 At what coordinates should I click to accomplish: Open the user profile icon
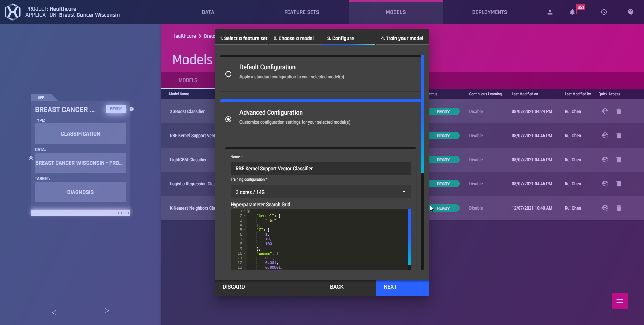550,12
